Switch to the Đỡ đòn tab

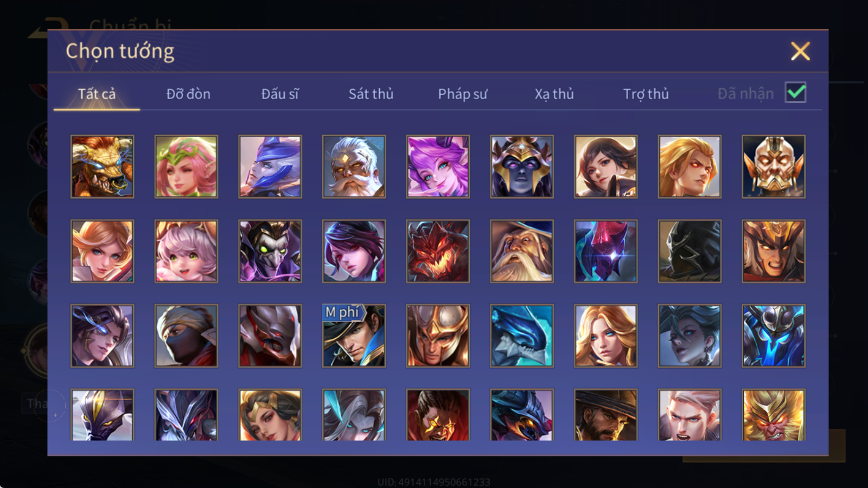tap(188, 94)
